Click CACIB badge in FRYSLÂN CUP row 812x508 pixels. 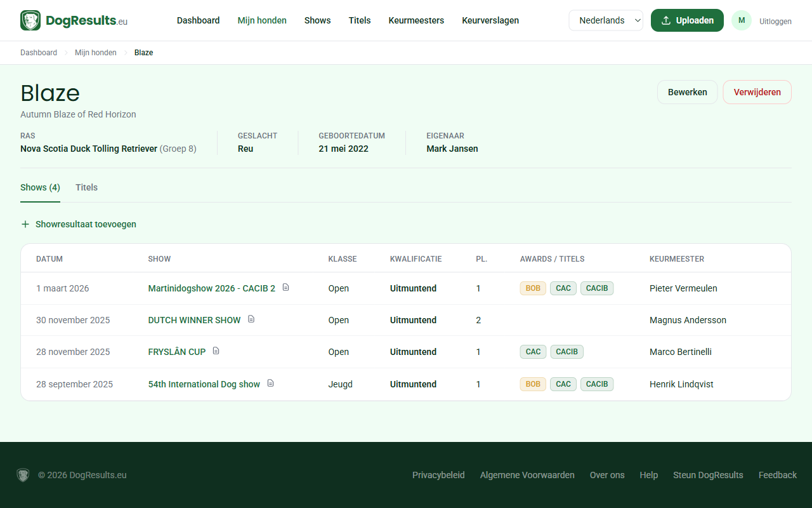pyautogui.click(x=567, y=352)
